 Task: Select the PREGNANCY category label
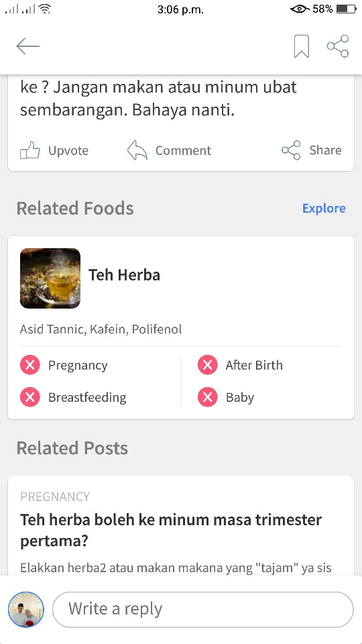point(55,496)
